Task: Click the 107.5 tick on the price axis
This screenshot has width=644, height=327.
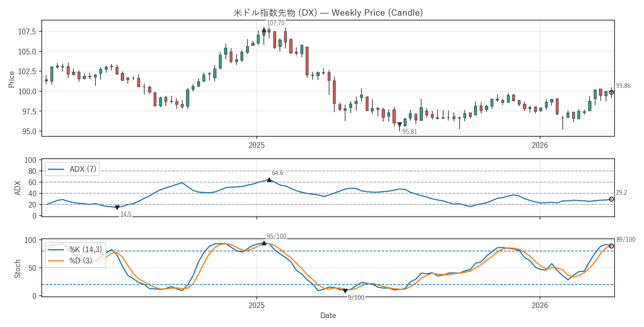Action: pos(27,31)
